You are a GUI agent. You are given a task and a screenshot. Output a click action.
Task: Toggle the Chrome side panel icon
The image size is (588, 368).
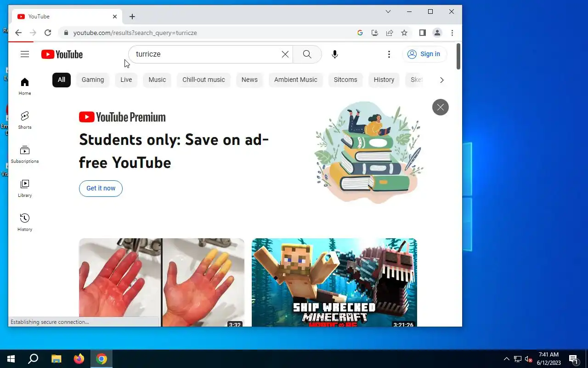(423, 33)
